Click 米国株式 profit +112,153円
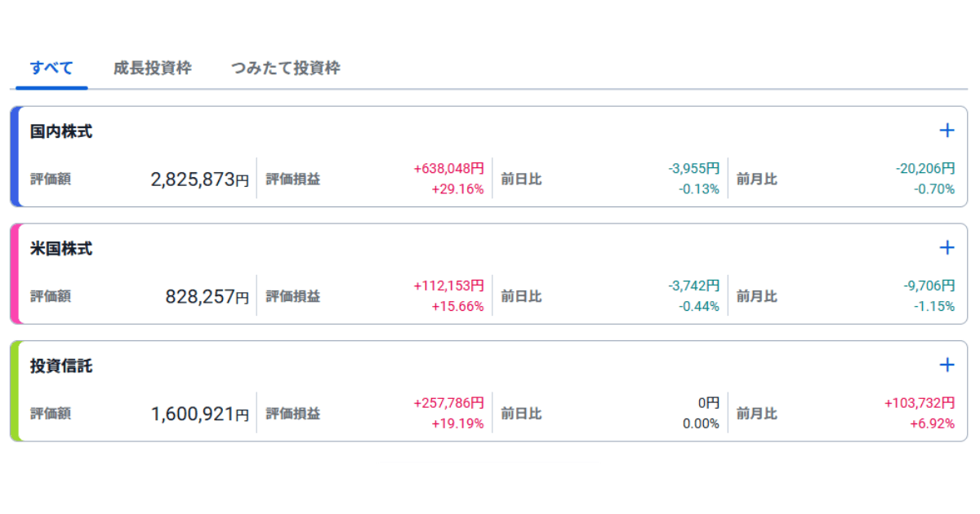 tap(448, 286)
